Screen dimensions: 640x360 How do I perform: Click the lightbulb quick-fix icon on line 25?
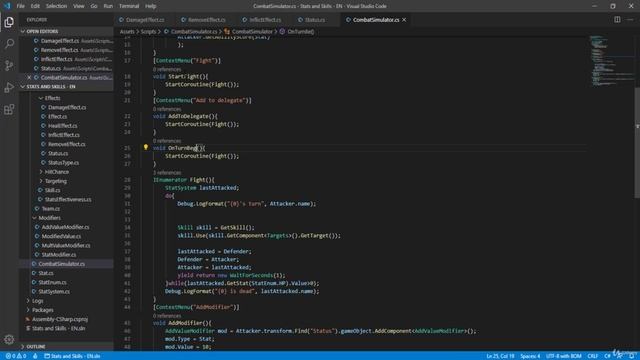click(x=146, y=147)
